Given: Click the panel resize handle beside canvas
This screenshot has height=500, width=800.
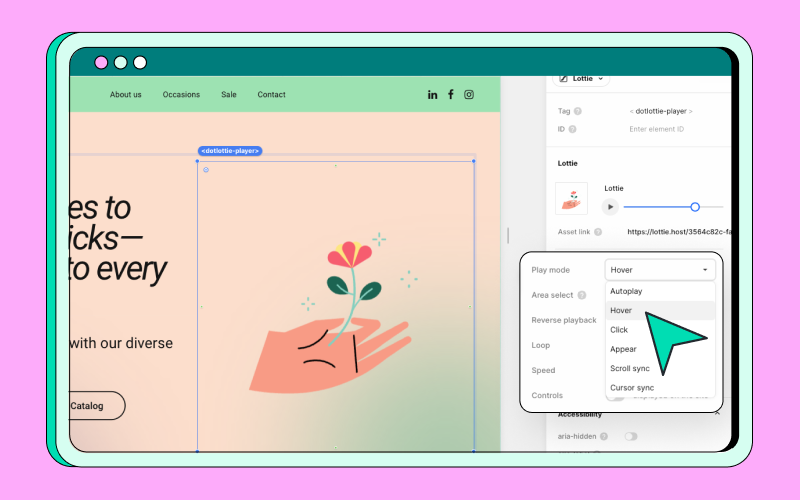Looking at the screenshot, I should [x=508, y=235].
